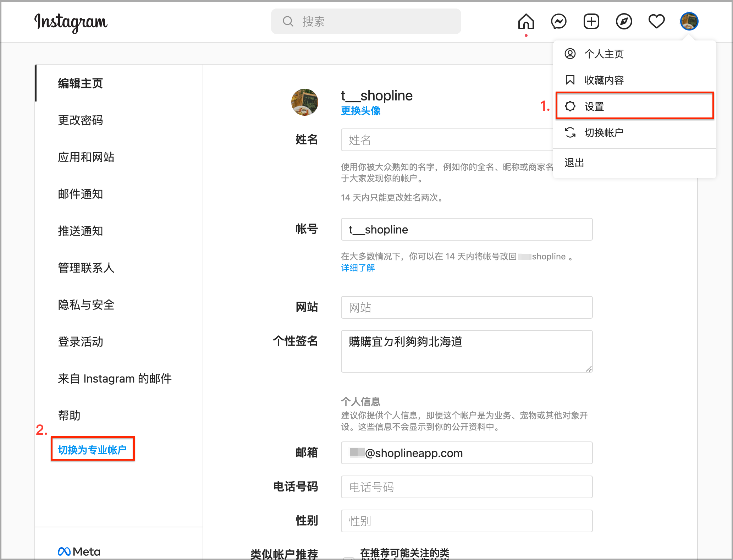Click the t__shopline profile thumbnail photo
The image size is (733, 560).
tap(304, 102)
